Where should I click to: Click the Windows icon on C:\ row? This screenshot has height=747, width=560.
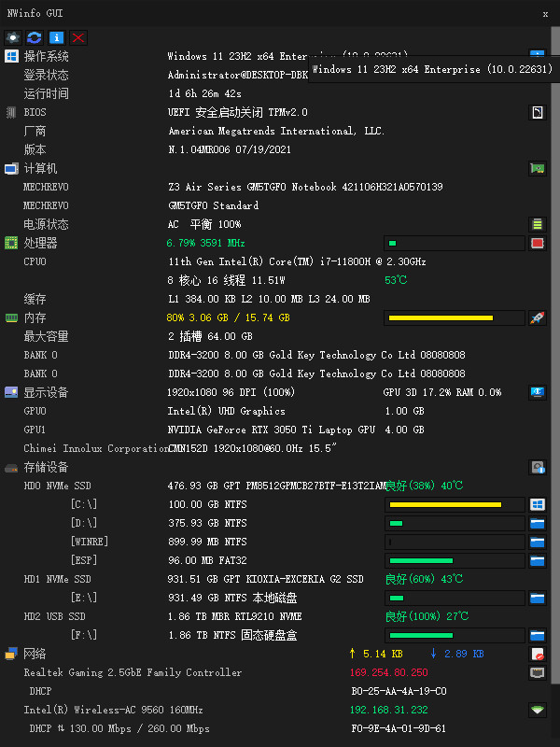[x=538, y=504]
